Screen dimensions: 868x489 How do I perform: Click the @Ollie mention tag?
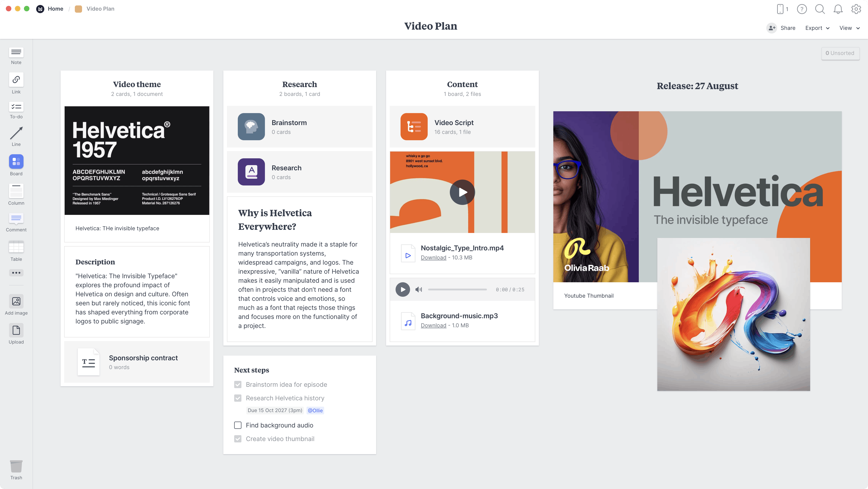(315, 411)
